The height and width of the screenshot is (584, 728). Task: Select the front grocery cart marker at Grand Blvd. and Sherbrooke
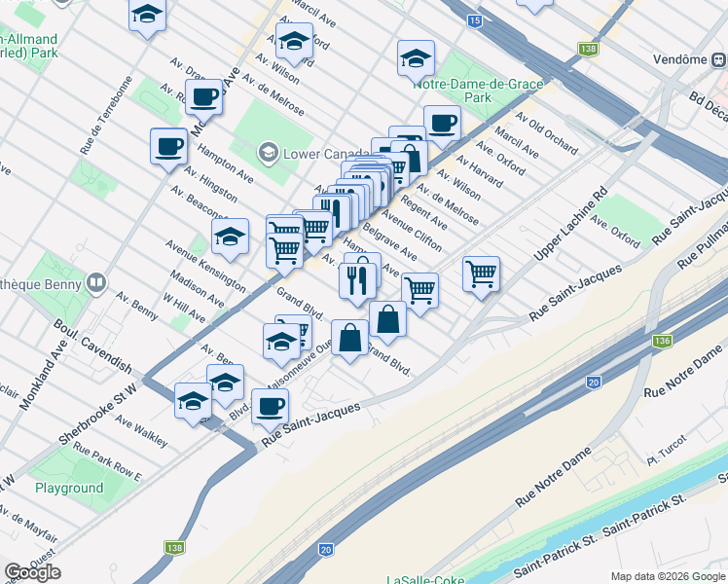pos(285,252)
